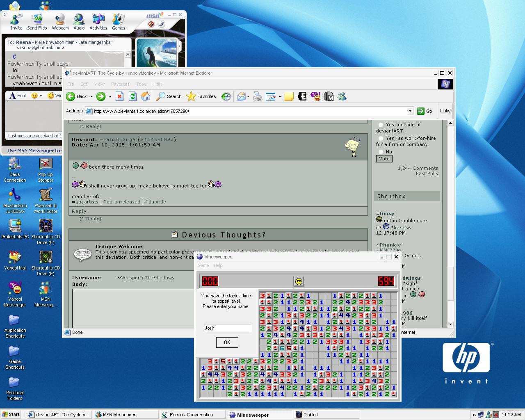Open Edit menu in Internet Explorer

[84, 84]
